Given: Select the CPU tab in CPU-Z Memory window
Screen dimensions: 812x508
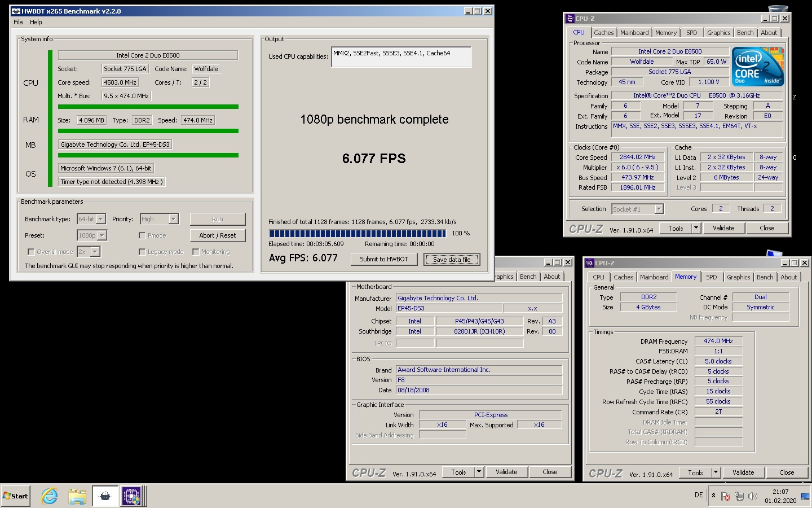Looking at the screenshot, I should 598,277.
